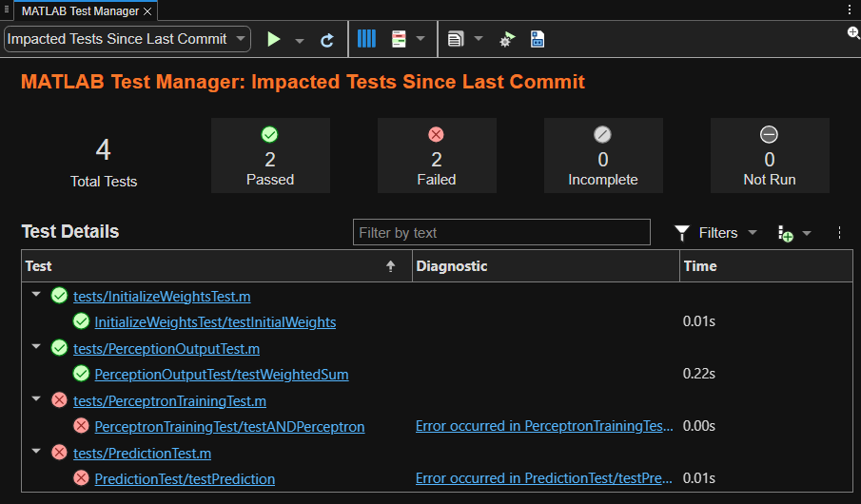This screenshot has height=504, width=861.
Task: Open the Test Details three-dot menu
Action: tap(839, 233)
